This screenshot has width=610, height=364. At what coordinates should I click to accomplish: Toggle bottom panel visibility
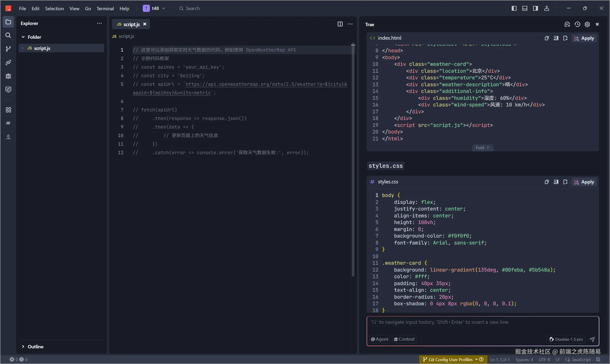[525, 8]
